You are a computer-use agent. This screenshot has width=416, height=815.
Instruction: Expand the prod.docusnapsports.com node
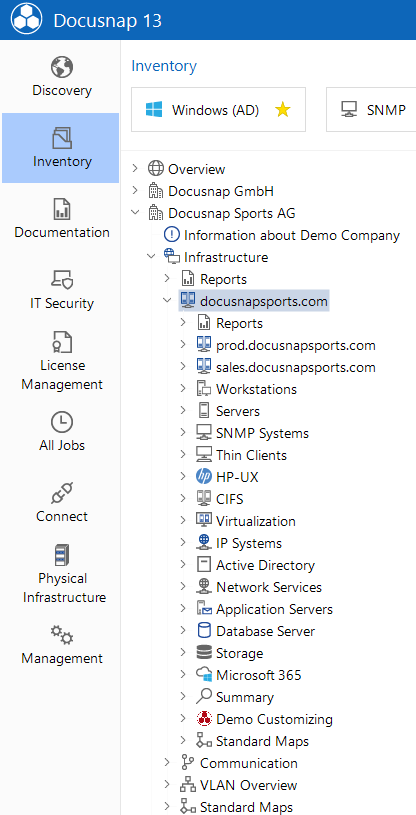pos(183,345)
